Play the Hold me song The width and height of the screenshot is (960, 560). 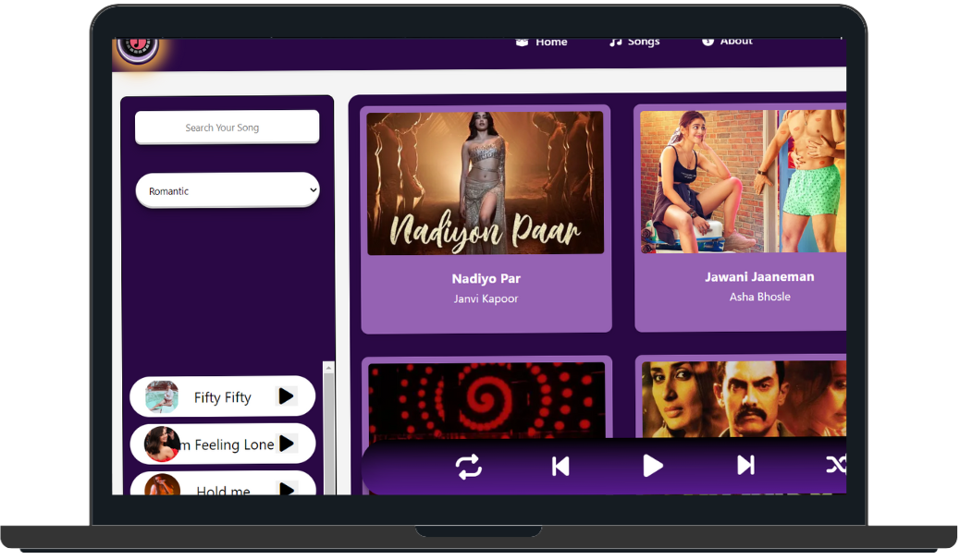coord(287,489)
